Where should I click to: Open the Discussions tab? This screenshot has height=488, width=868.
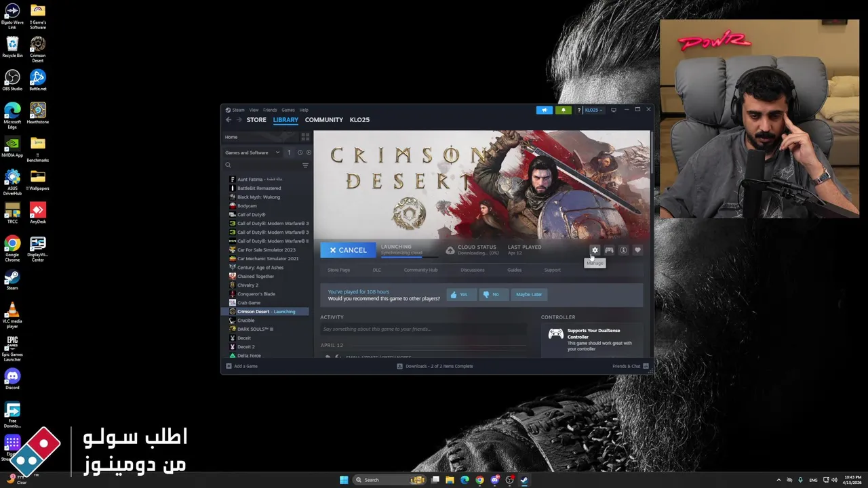(473, 270)
